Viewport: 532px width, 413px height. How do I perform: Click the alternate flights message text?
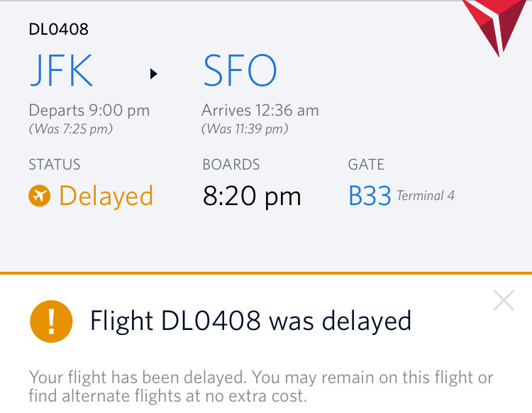[x=261, y=386]
